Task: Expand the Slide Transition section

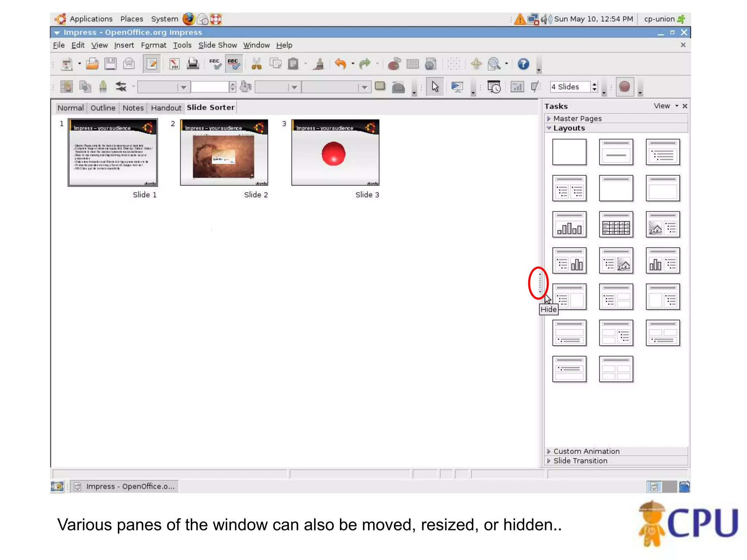Action: pyautogui.click(x=616, y=461)
